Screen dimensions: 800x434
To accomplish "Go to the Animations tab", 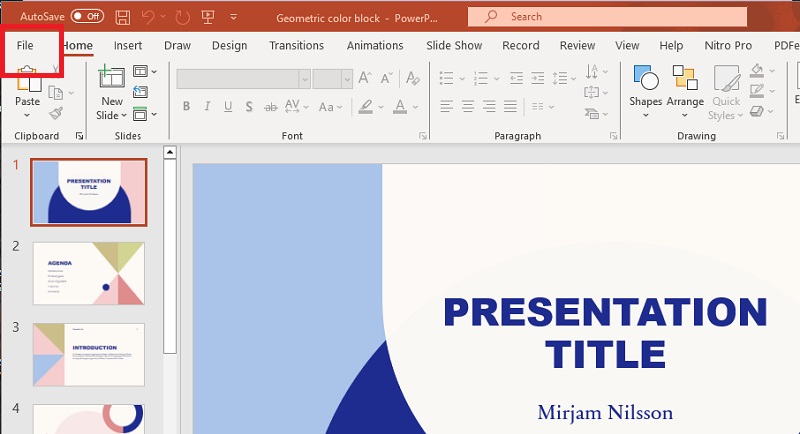I will tap(375, 45).
